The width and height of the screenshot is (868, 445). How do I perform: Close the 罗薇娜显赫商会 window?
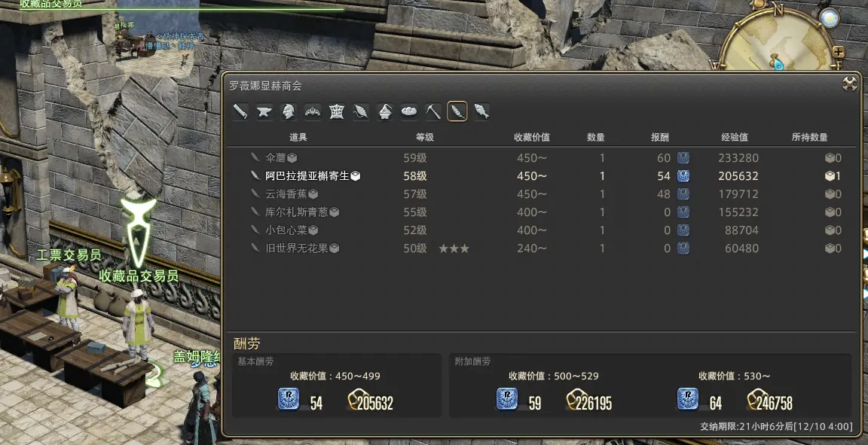pyautogui.click(x=849, y=84)
